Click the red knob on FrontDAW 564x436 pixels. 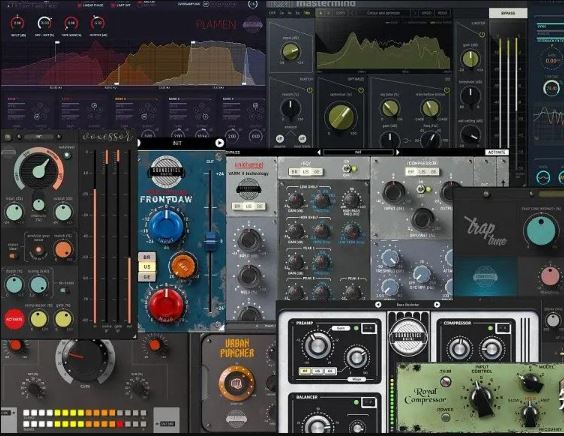[x=166, y=305]
